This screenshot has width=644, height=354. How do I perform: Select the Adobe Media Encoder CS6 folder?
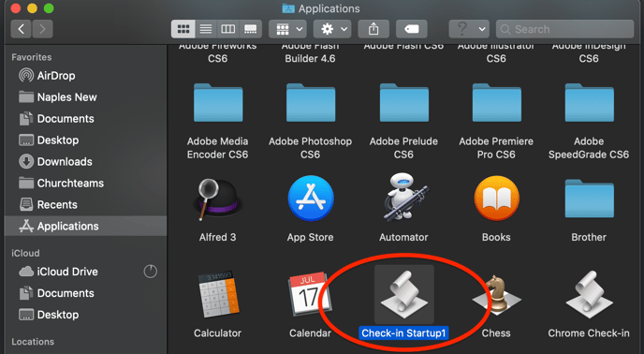coord(218,103)
